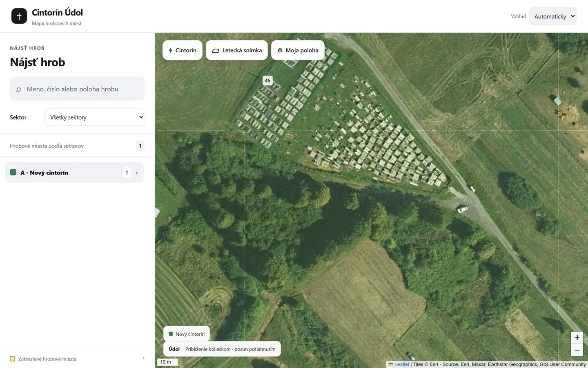Click the Mapa hrobových miest subtitle

pos(56,23)
